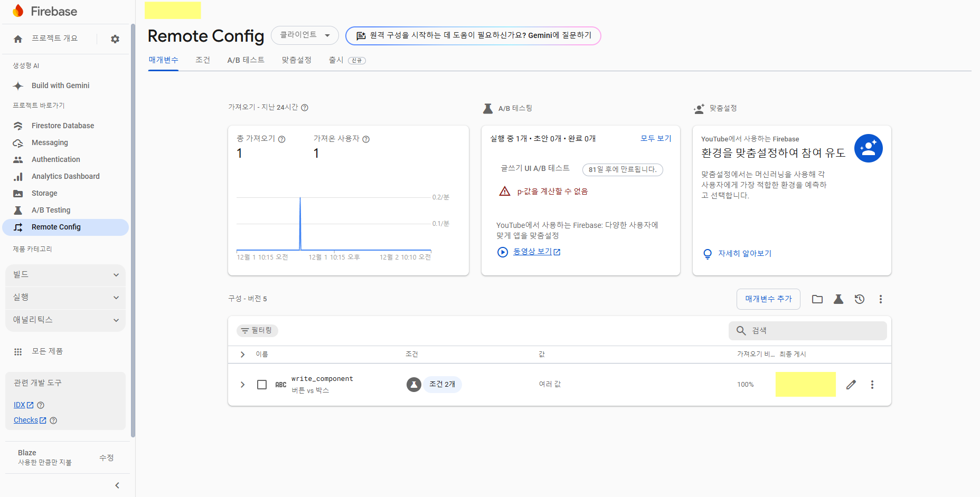Expand all rows via header chevron
The height and width of the screenshot is (497, 980).
tap(242, 355)
